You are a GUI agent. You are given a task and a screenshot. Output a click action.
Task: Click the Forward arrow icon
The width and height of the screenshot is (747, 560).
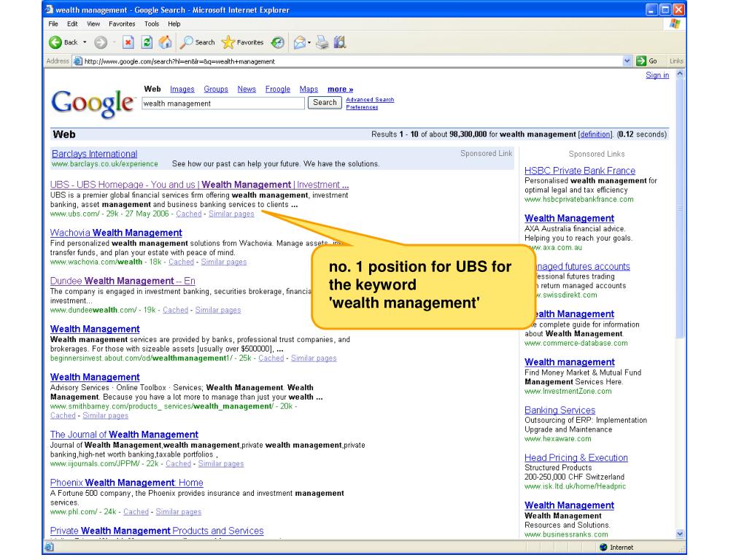(x=101, y=42)
